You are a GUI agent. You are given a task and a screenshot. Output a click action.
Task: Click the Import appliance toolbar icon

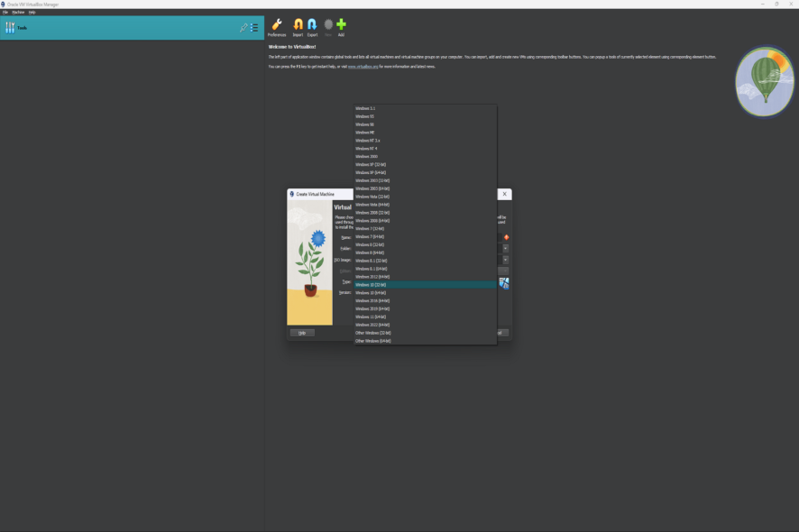tap(298, 24)
